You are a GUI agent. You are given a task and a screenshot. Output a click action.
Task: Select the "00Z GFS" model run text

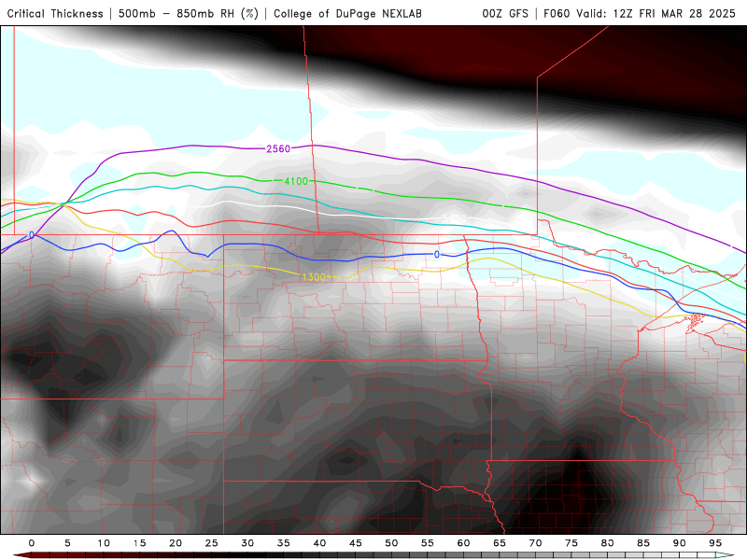(x=505, y=13)
